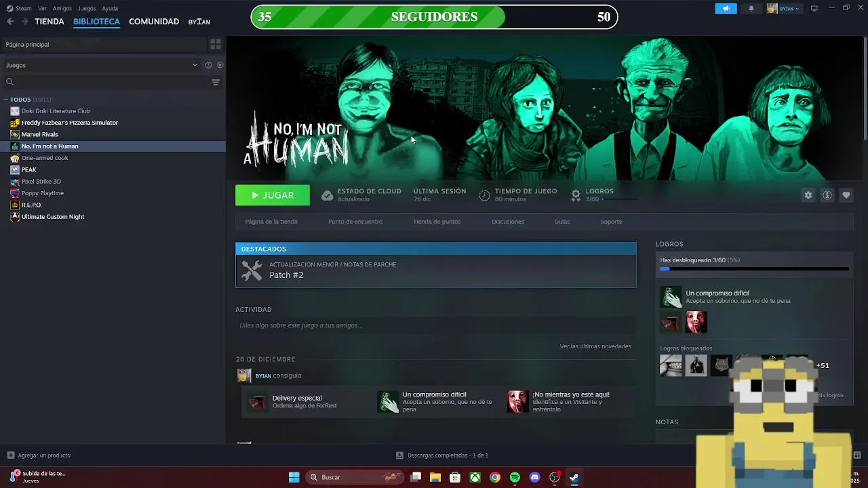The width and height of the screenshot is (868, 488).
Task: Click the green JUGAR button
Action: 273,195
